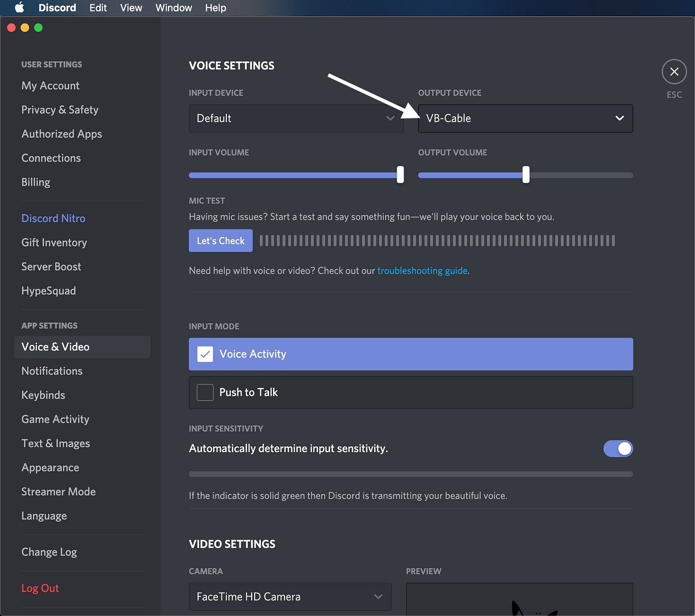Open the Input Device dropdown showing Default
The width and height of the screenshot is (695, 616).
tap(296, 118)
